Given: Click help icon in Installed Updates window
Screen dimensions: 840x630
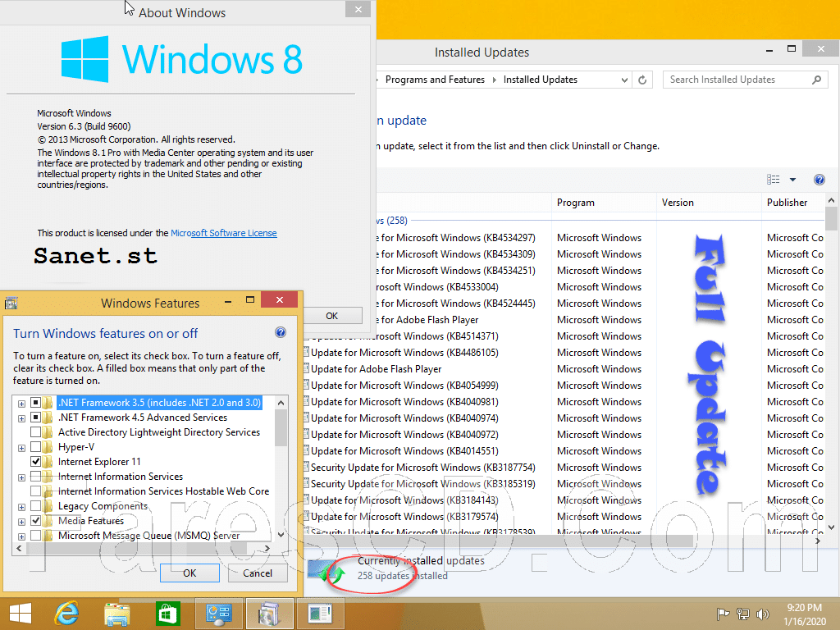Looking at the screenshot, I should point(819,180).
